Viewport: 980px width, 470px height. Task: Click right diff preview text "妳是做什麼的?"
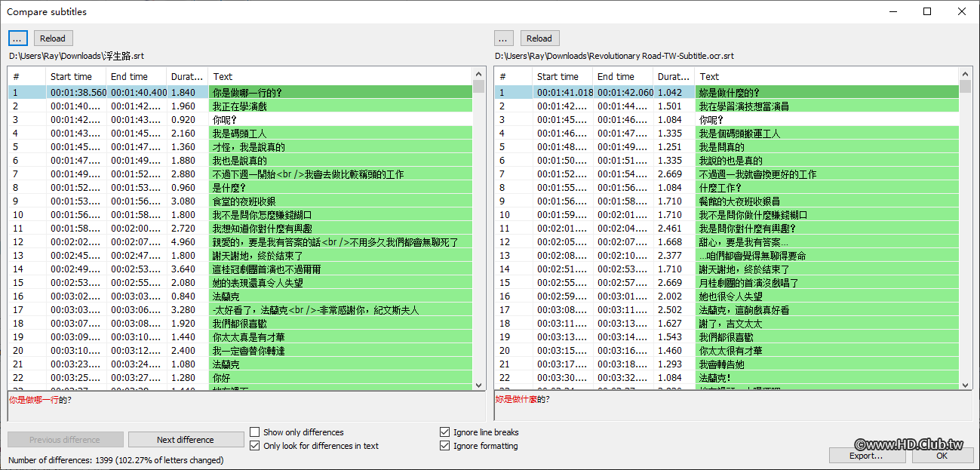(522, 400)
